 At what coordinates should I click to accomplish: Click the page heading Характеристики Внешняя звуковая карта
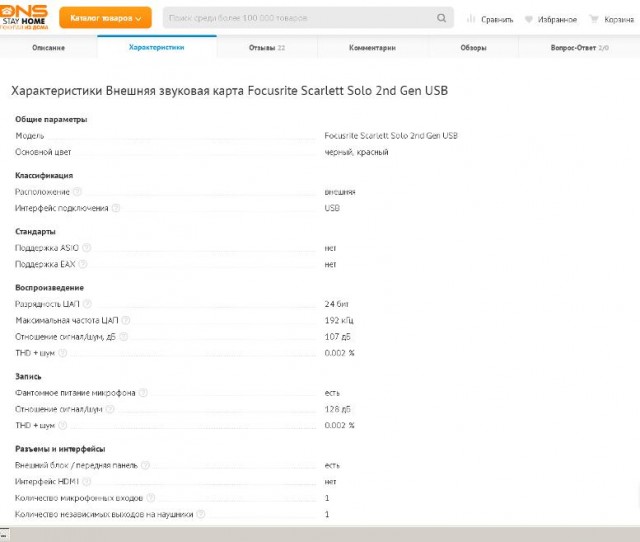pos(229,91)
